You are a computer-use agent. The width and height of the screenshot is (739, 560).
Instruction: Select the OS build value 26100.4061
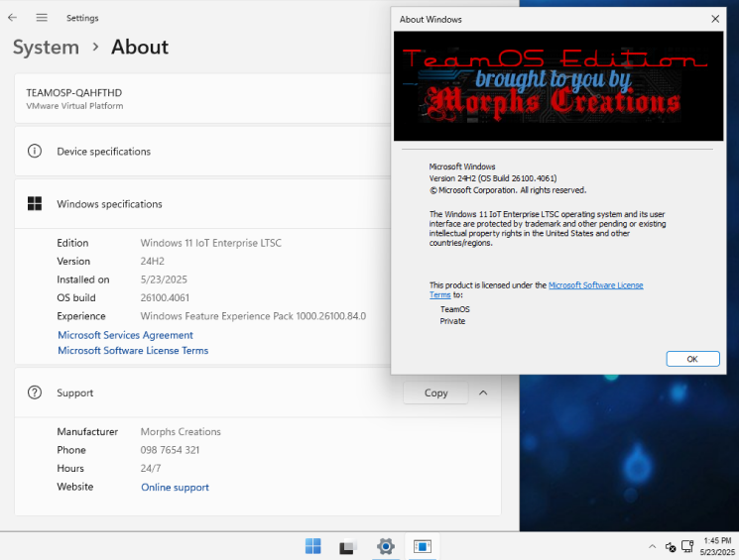point(165,297)
